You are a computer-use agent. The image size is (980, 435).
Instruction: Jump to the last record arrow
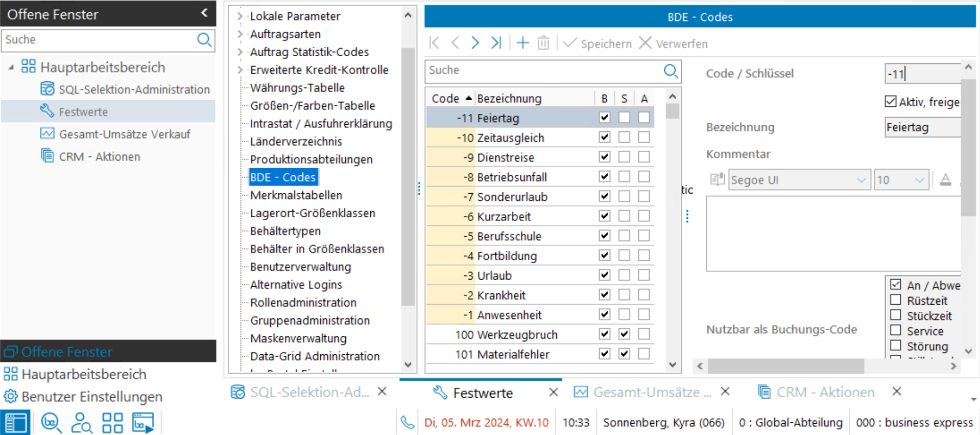tap(496, 43)
